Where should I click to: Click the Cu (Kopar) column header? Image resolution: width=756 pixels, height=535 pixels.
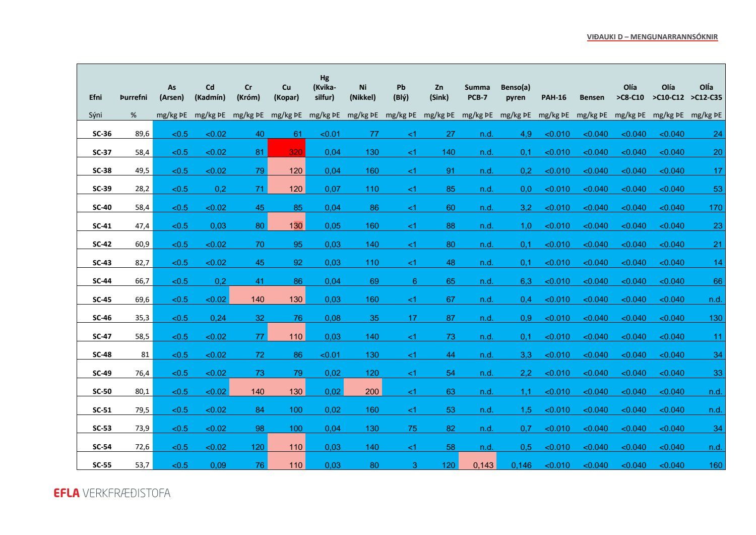click(x=286, y=92)
